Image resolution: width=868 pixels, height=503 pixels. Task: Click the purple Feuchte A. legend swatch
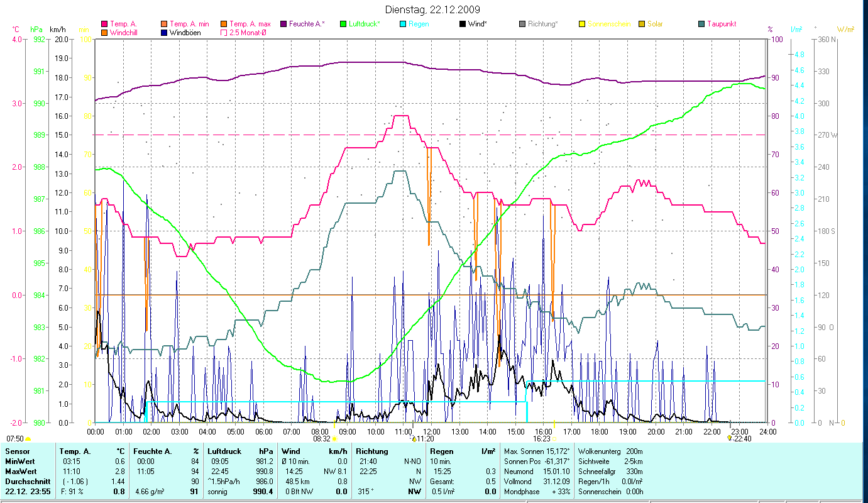coord(283,24)
